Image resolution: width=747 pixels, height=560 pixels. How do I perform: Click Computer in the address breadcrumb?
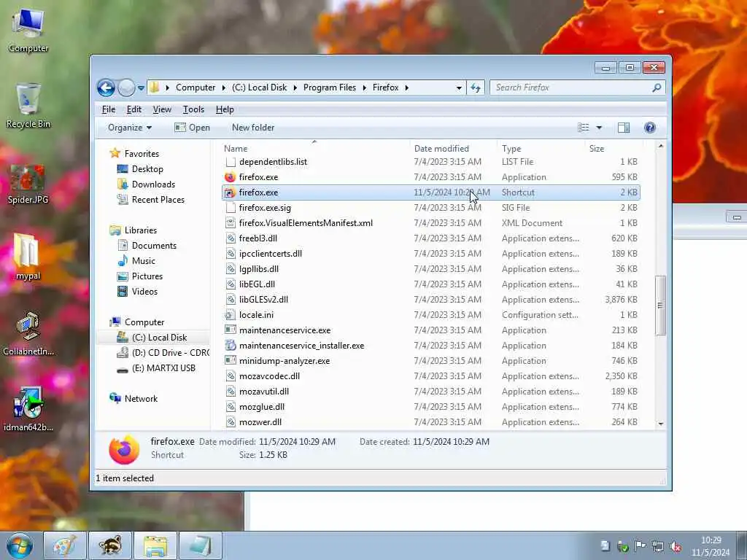click(x=196, y=87)
